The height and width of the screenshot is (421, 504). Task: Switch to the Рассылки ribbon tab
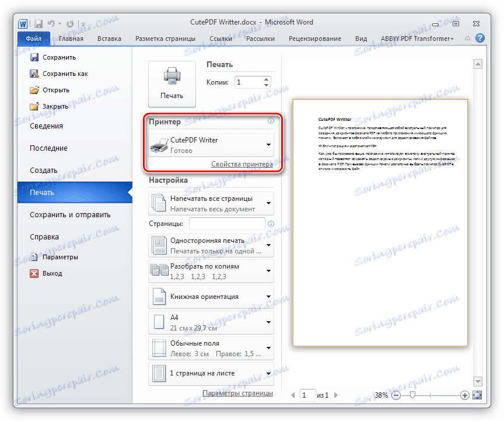pyautogui.click(x=260, y=39)
